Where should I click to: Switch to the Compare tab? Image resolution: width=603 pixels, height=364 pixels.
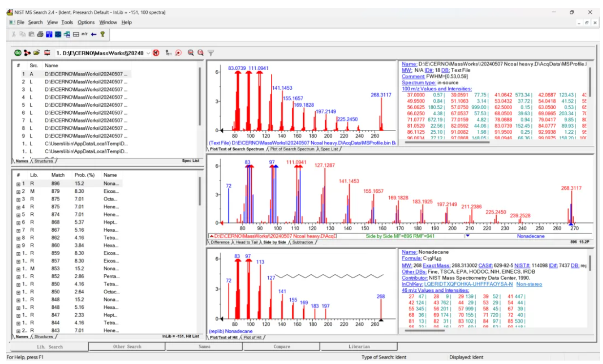281,346
